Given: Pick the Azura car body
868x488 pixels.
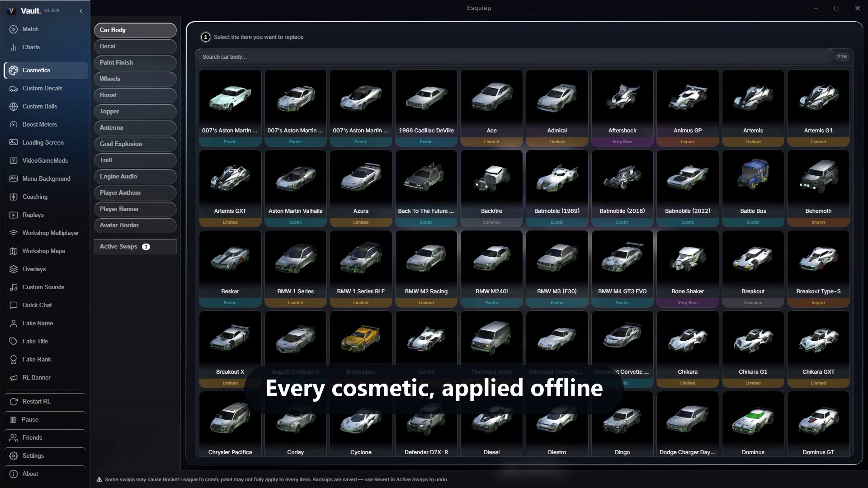Looking at the screenshot, I should coord(361,188).
